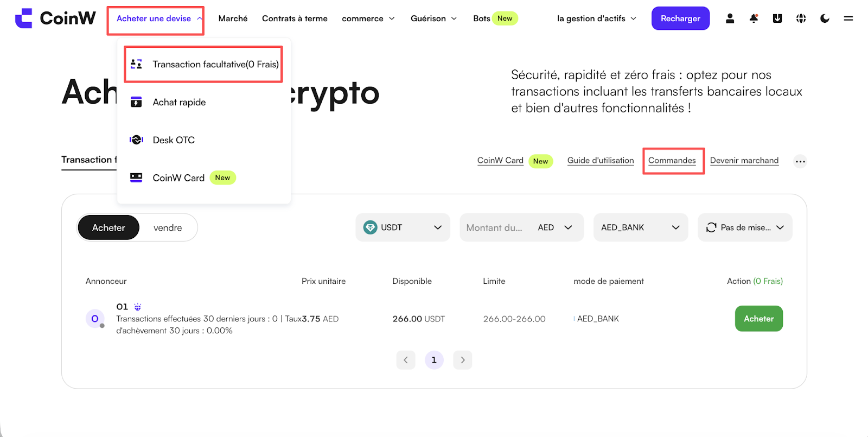Open the globe language selector
The width and height of the screenshot is (868, 437).
coord(801,18)
